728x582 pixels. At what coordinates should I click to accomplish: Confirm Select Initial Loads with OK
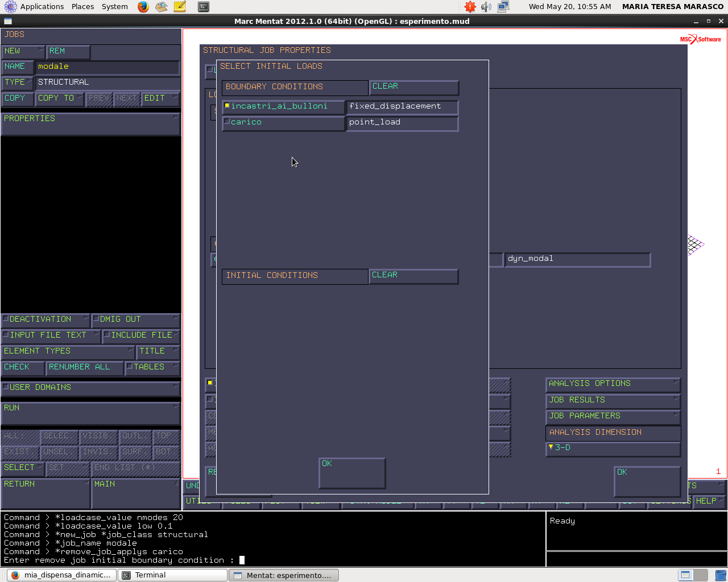pos(352,473)
